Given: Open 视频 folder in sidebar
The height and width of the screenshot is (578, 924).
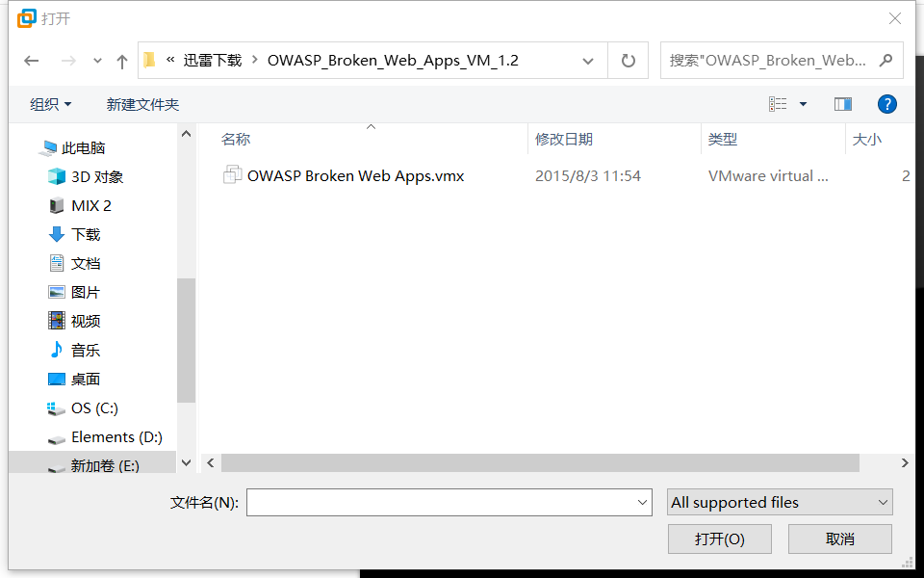Looking at the screenshot, I should click(86, 322).
